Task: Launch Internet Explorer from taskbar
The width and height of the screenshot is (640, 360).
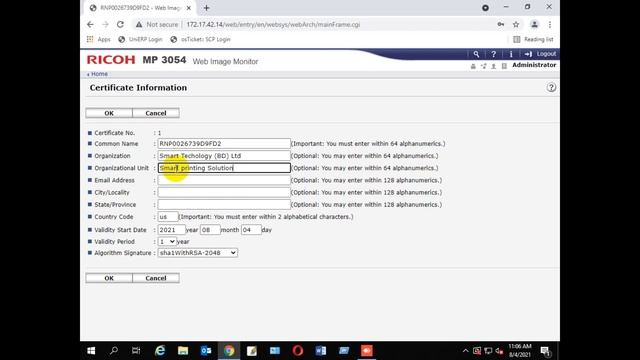Action: (x=160, y=351)
